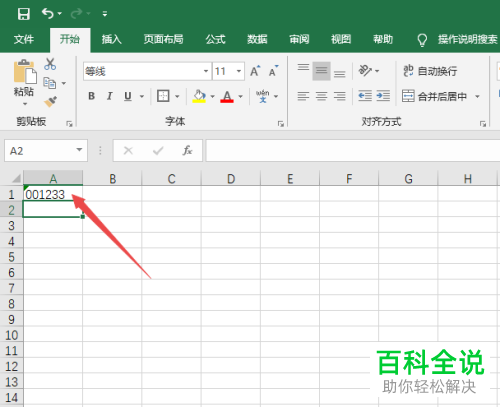Click the Increase Indent icon
Viewport: 500px width, 407px height.
tap(383, 96)
